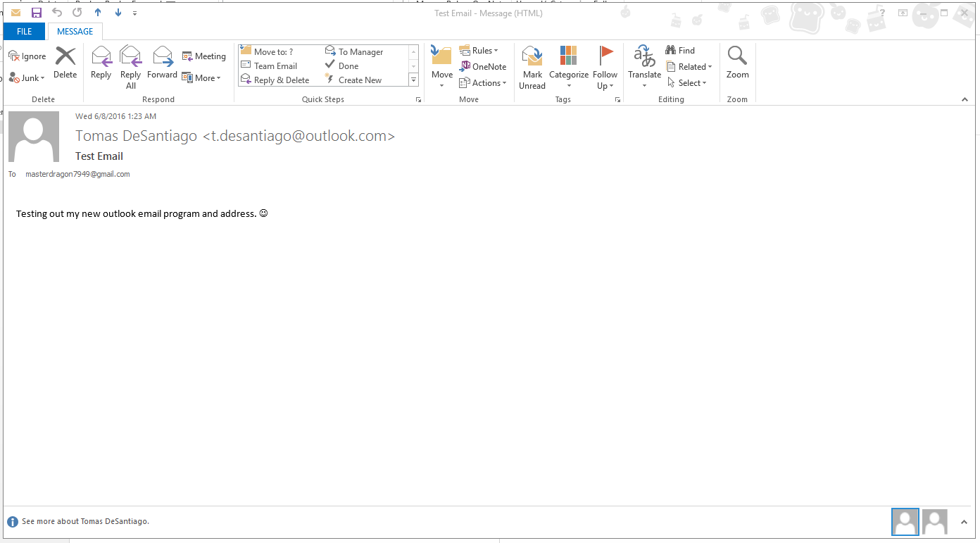The height and width of the screenshot is (543, 980).
Task: Create New quick step
Action: [x=353, y=80]
